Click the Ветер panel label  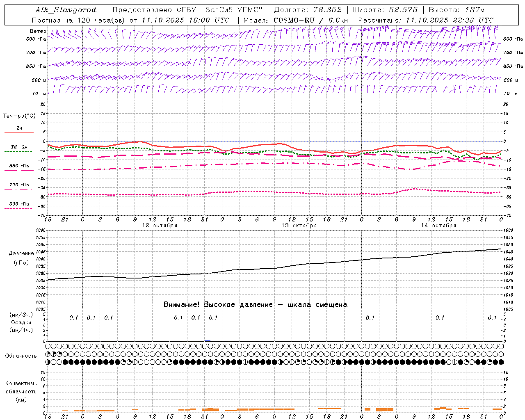pos(38,31)
